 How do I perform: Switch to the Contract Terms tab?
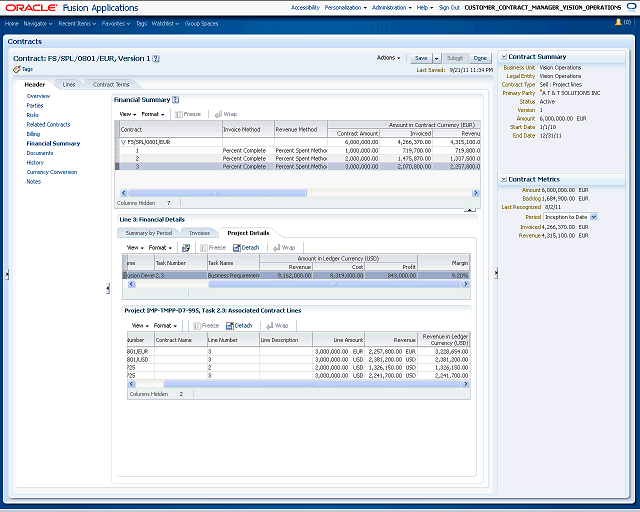[111, 85]
